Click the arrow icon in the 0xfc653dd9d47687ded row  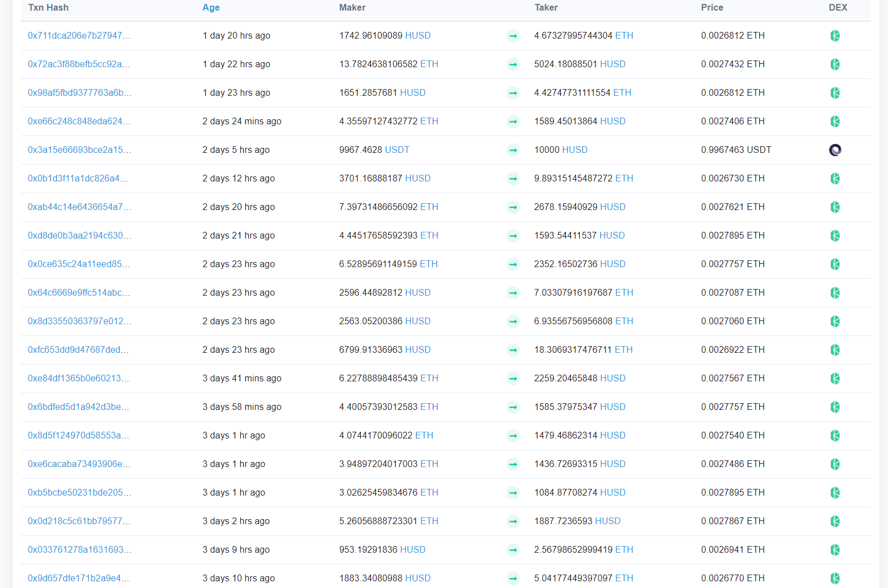tap(513, 350)
